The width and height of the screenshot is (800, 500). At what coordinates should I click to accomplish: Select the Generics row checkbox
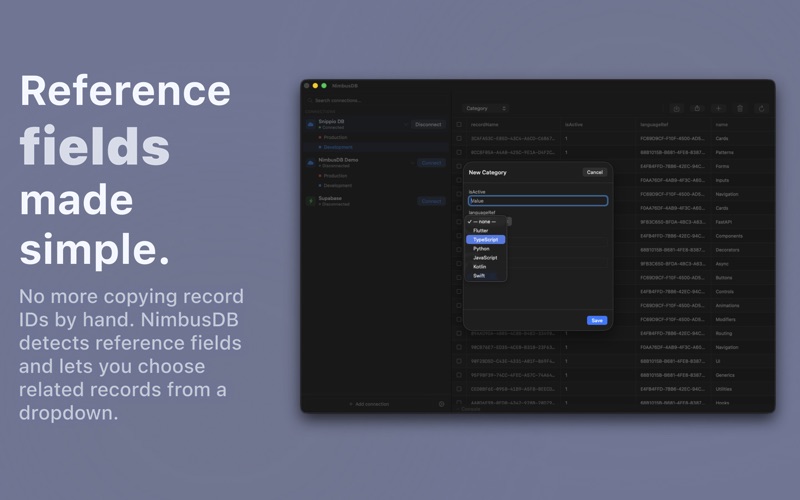459,375
